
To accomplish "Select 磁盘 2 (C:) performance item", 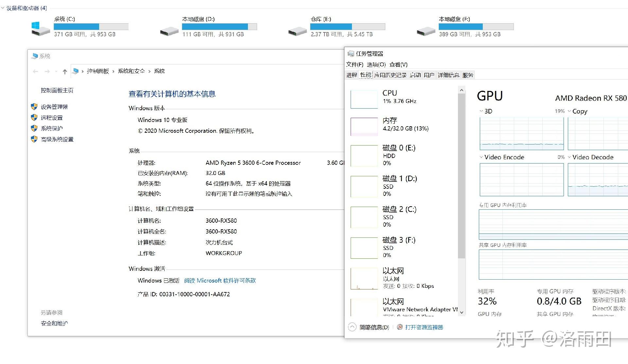I will [403, 217].
